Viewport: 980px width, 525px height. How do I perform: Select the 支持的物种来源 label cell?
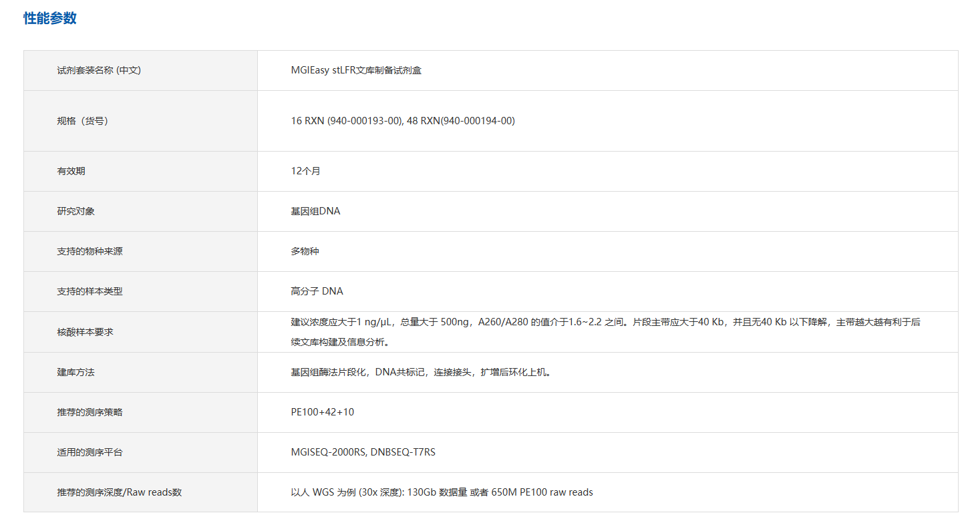click(140, 251)
